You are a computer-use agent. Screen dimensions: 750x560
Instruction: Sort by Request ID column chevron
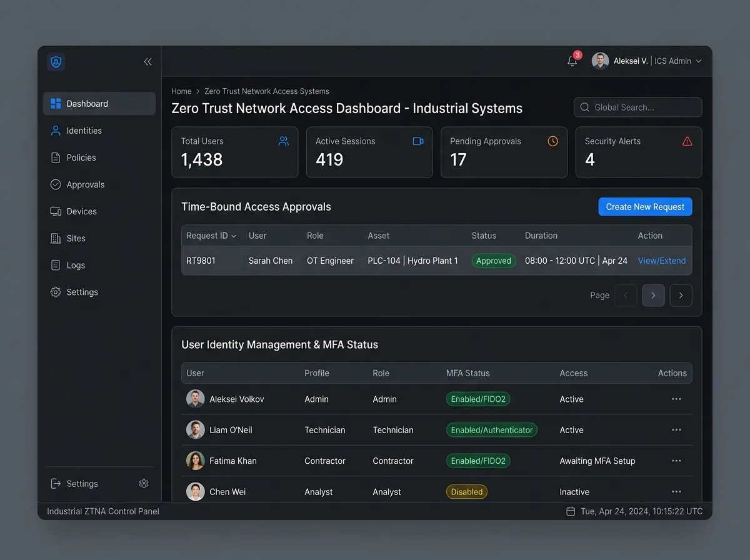[234, 236]
